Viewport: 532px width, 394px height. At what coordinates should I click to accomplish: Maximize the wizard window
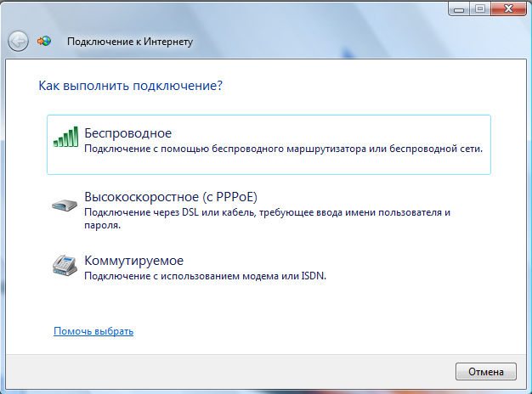pos(480,8)
